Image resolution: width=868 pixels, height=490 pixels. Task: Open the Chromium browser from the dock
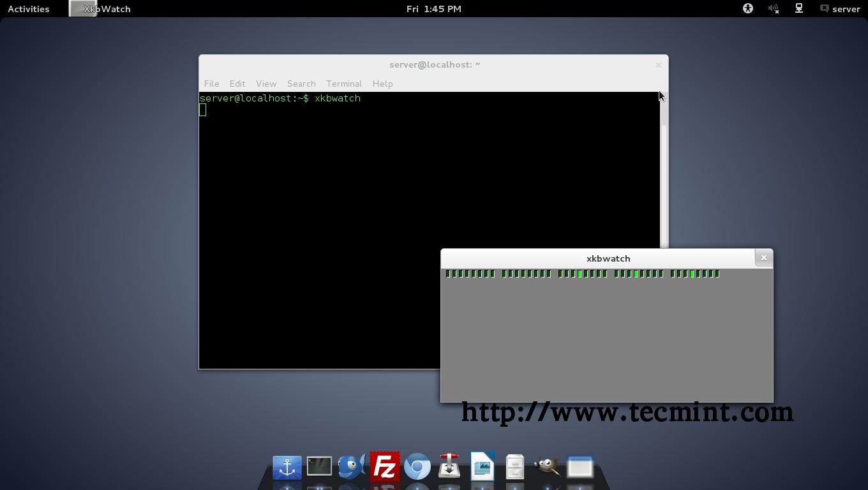click(417, 467)
